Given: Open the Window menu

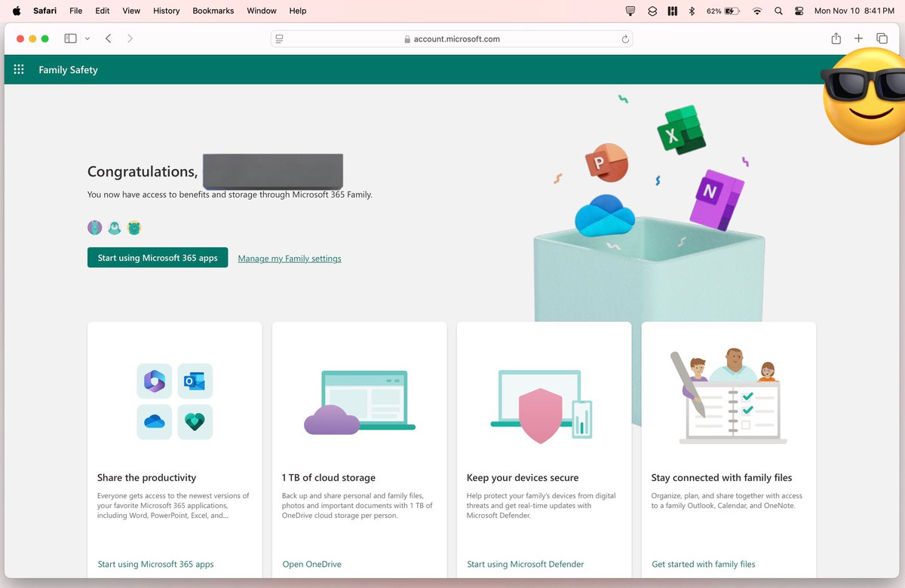Looking at the screenshot, I should coord(262,11).
